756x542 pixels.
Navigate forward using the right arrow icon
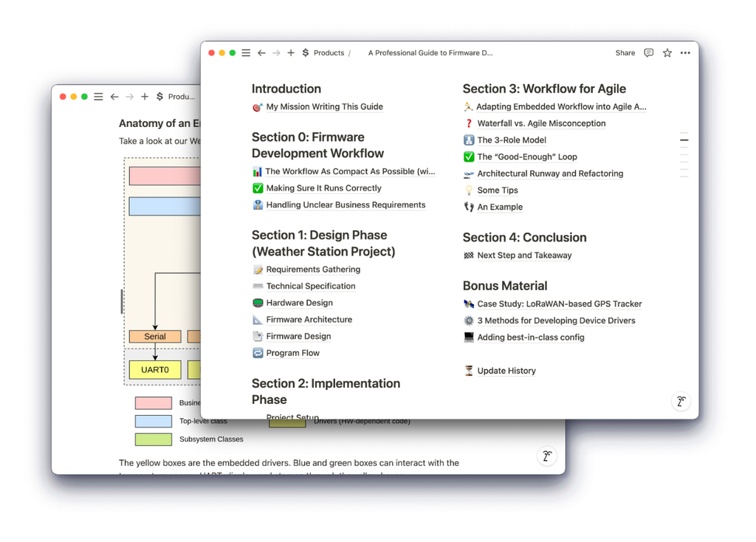click(276, 52)
